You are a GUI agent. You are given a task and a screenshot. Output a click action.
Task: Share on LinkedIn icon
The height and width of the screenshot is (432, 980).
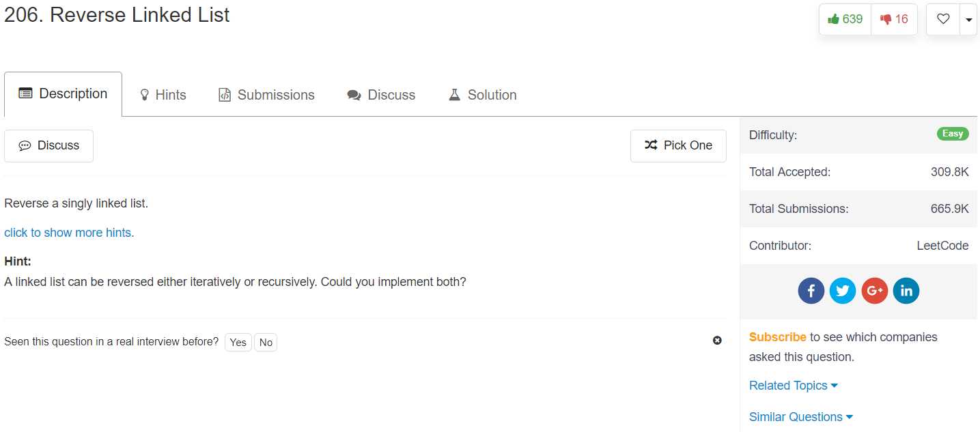[x=906, y=291]
